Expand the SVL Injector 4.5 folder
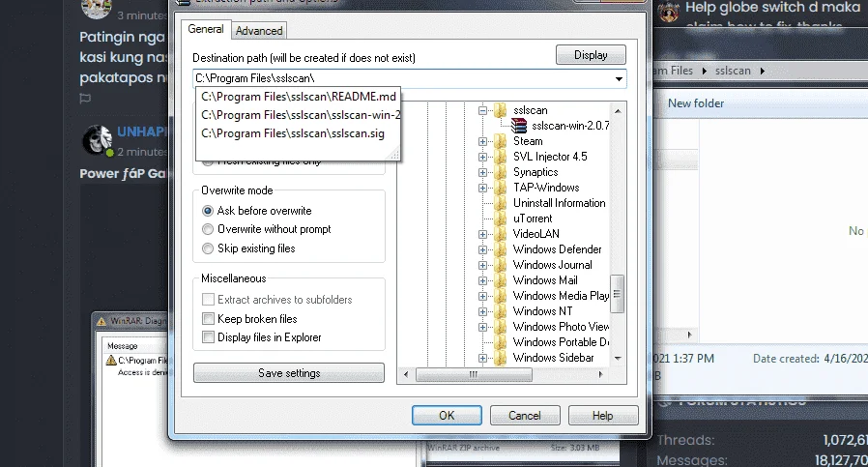Viewport: 868px width, 467px height. click(x=482, y=158)
